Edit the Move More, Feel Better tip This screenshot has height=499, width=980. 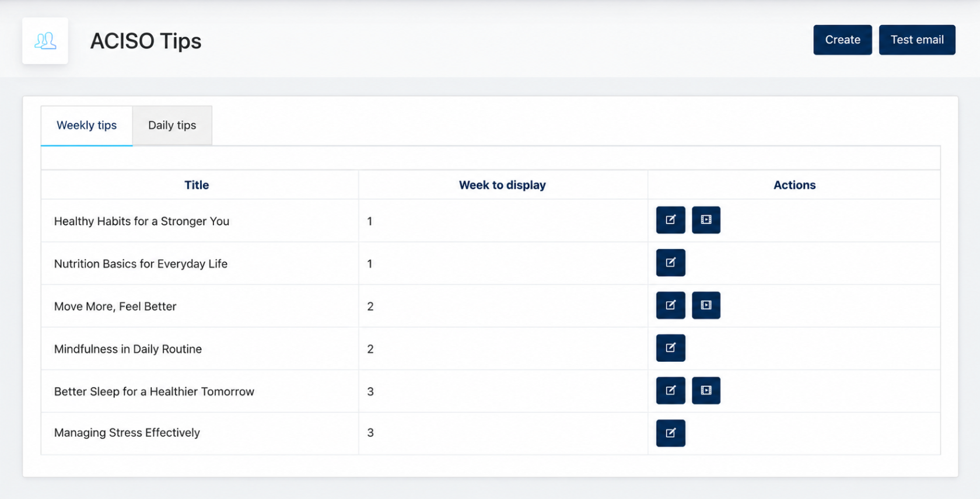[670, 305]
